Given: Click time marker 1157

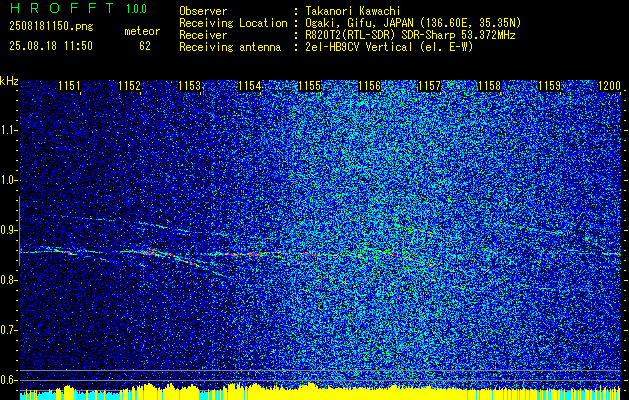Looking at the screenshot, I should point(430,86).
